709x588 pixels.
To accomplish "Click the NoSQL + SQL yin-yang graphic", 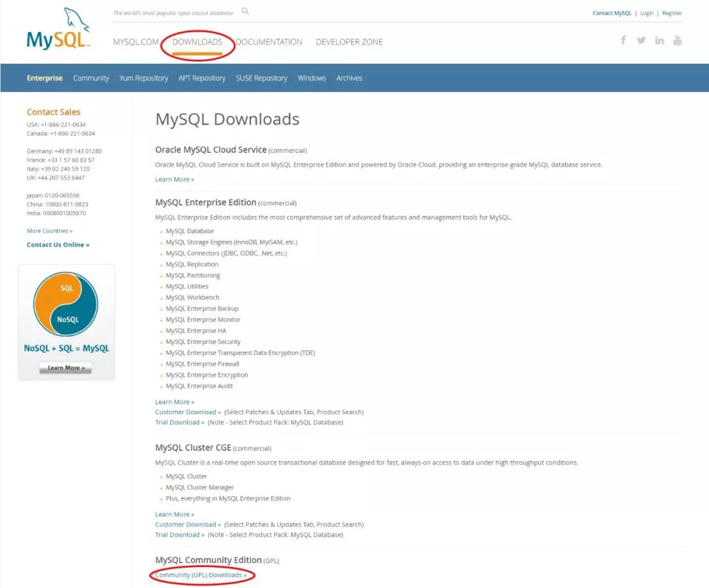I will pos(66,304).
